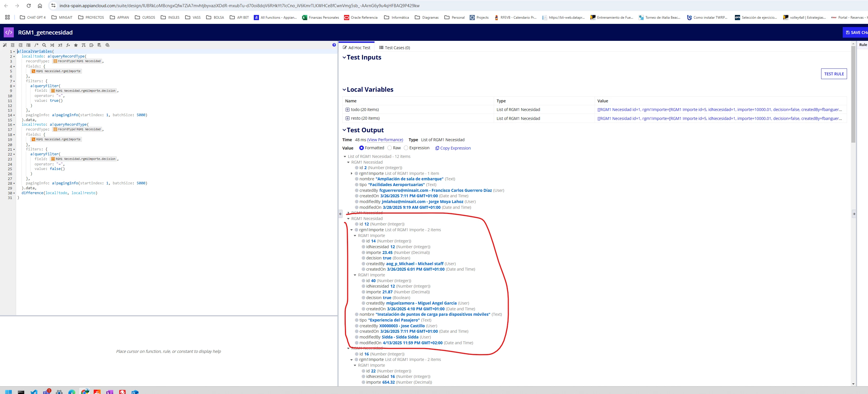868x394 pixels.
Task: Fold code at line 16 gutter arrow
Action: (14, 125)
